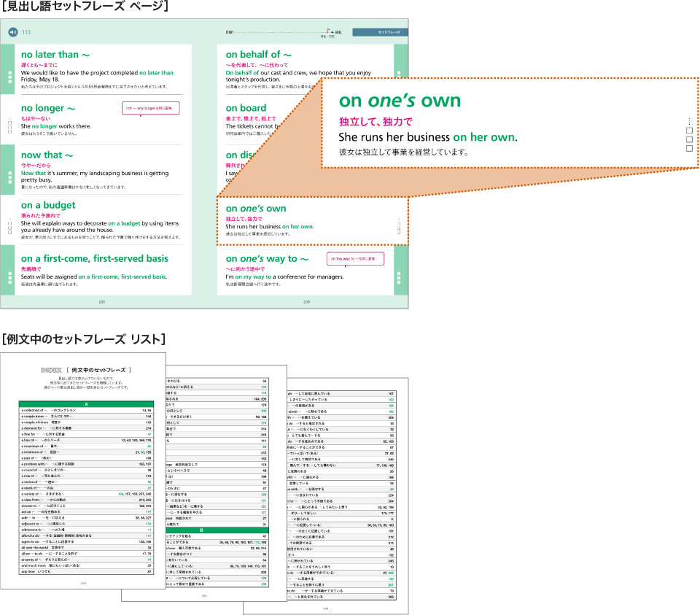This screenshot has height=615, width=700.
Task: Click the enlarged translation 彼女は独立して事業を経営しています。
Action: click(x=403, y=152)
